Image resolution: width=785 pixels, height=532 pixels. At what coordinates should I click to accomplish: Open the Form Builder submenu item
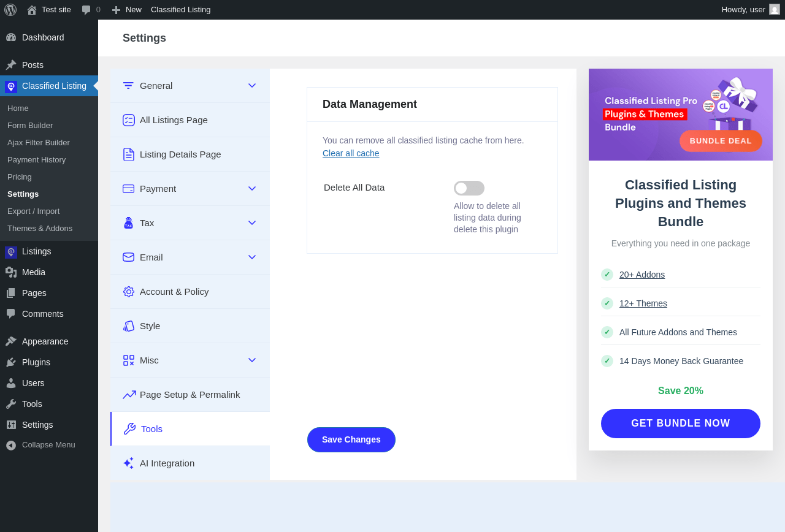[x=49, y=126]
